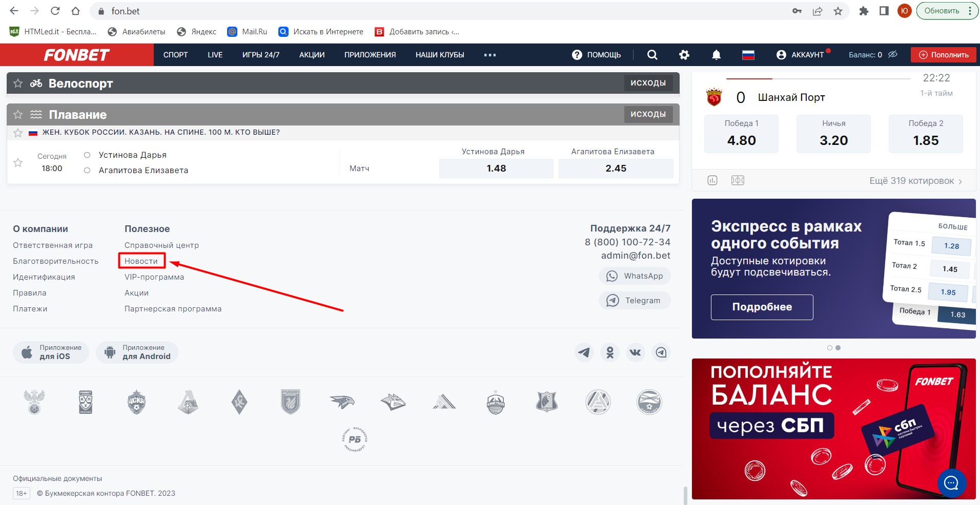Toggle balance visibility eye icon
The width and height of the screenshot is (980, 505).
point(893,54)
